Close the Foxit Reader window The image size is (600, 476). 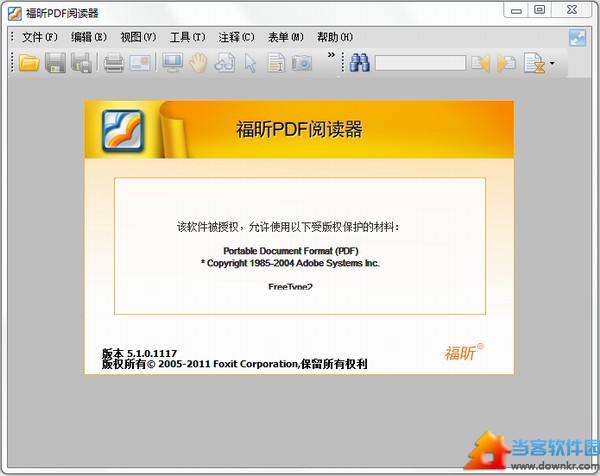[x=572, y=10]
